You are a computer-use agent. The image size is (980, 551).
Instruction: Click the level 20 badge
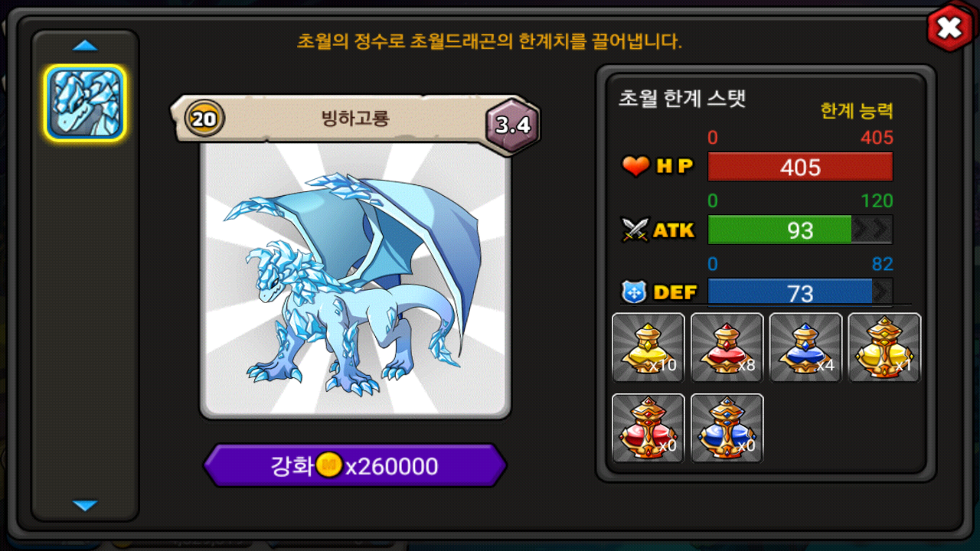[x=204, y=119]
